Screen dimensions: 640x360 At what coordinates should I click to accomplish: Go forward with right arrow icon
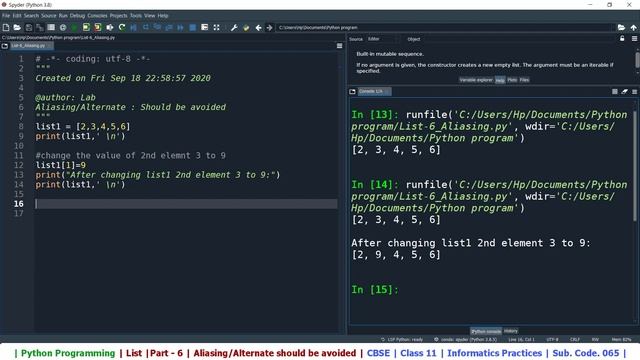pyautogui.click(x=269, y=27)
